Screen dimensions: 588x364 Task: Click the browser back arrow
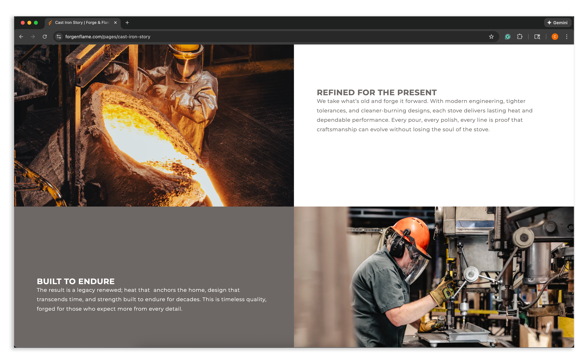[21, 37]
